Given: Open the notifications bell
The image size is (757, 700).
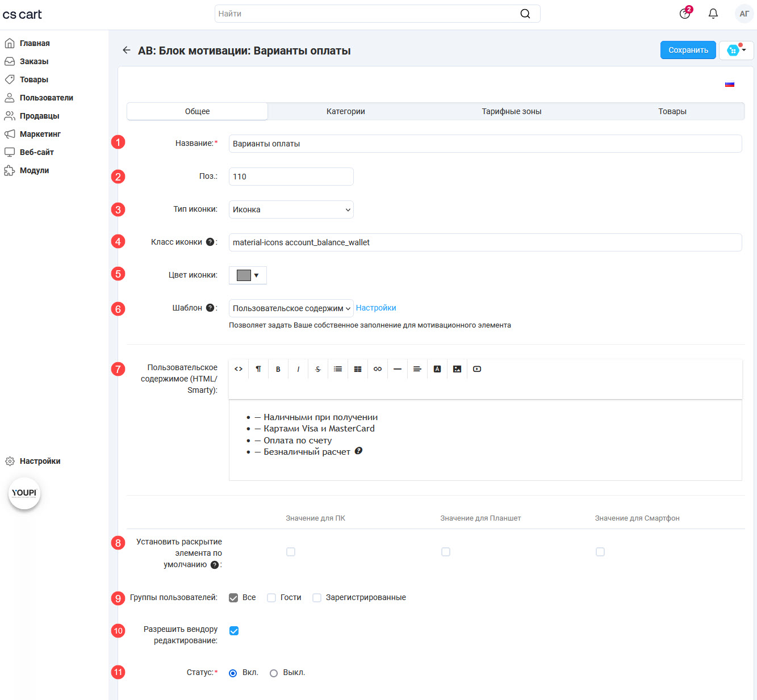Looking at the screenshot, I should coord(713,14).
